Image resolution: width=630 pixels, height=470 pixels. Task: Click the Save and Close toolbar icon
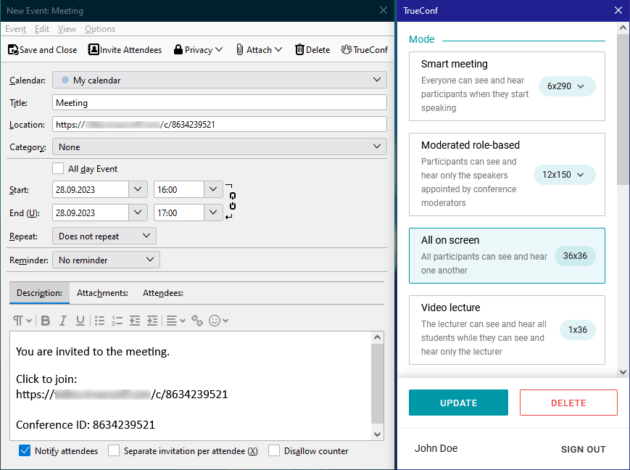13,50
